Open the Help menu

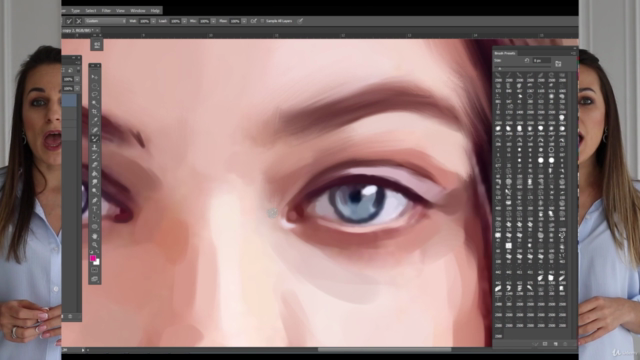(155, 11)
